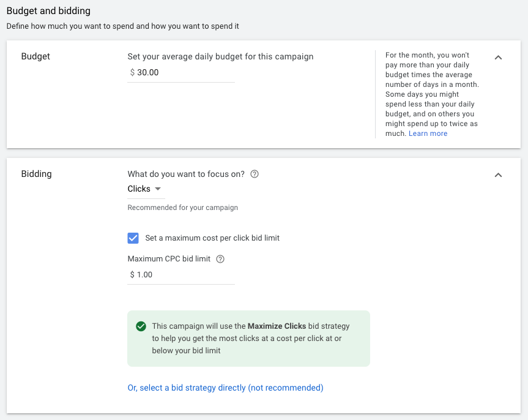Click the Bidding section title
The height and width of the screenshot is (420, 528).
[x=36, y=174]
